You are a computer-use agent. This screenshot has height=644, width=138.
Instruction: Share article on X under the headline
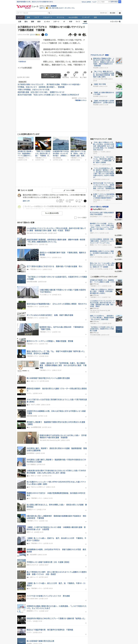[x=43, y=35]
